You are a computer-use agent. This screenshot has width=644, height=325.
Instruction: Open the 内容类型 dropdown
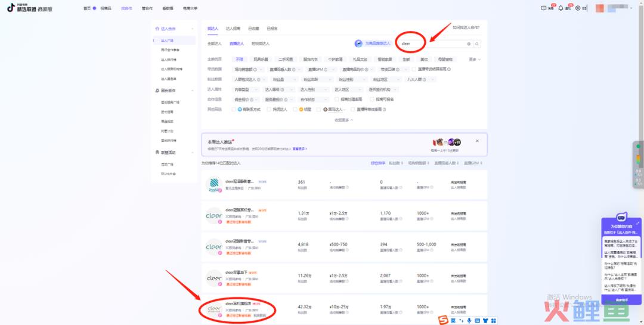point(246,89)
